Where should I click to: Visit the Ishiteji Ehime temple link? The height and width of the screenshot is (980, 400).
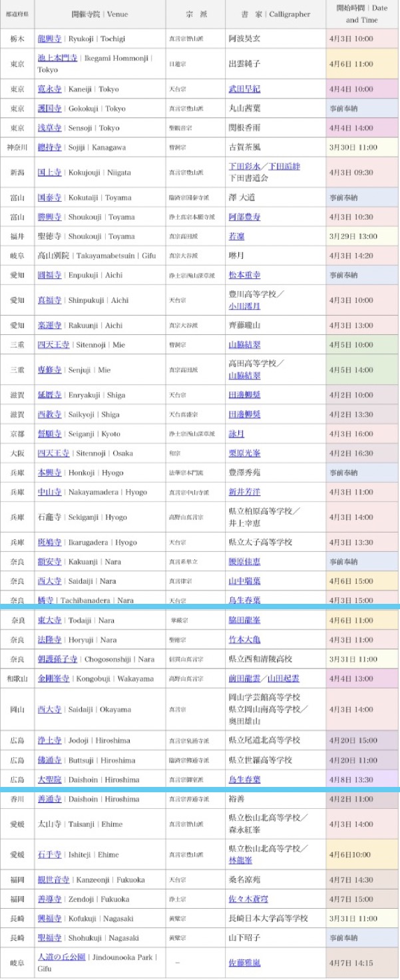pyautogui.click(x=50, y=854)
